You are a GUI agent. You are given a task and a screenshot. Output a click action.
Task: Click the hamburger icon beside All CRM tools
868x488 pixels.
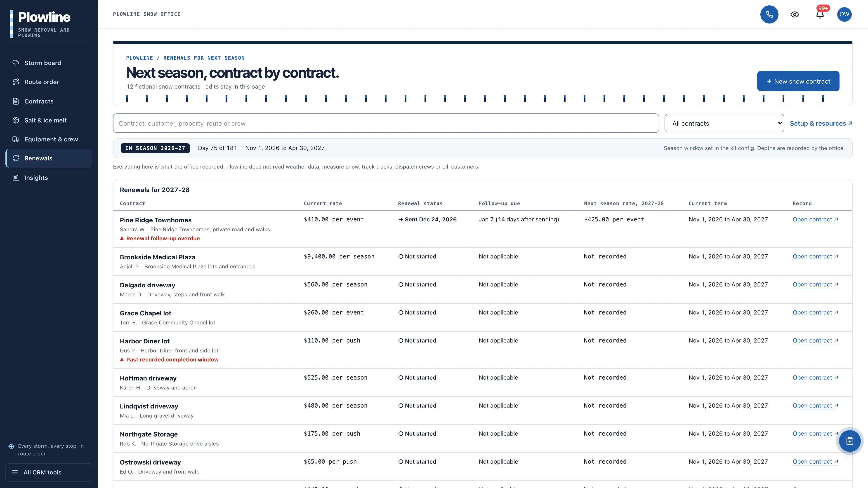coord(15,472)
